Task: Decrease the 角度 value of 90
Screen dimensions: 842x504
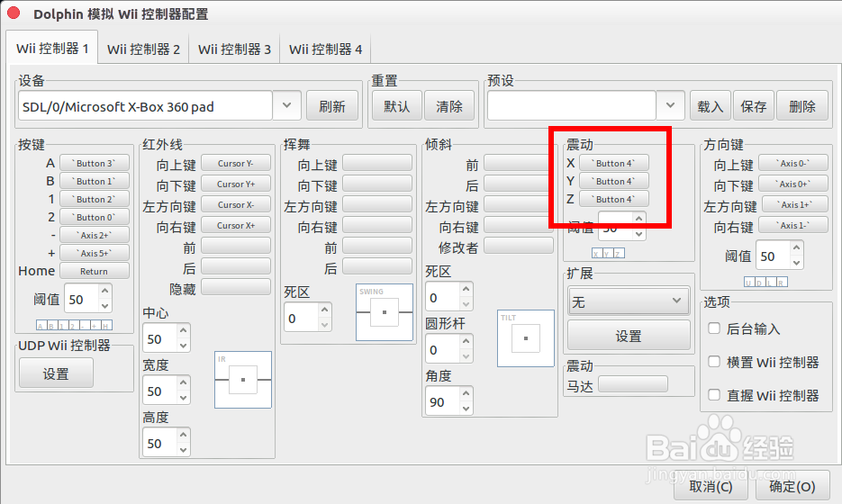Action: coord(466,409)
